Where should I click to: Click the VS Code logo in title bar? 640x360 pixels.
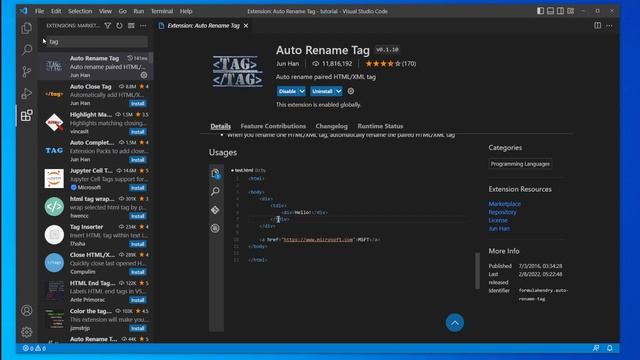click(x=23, y=11)
